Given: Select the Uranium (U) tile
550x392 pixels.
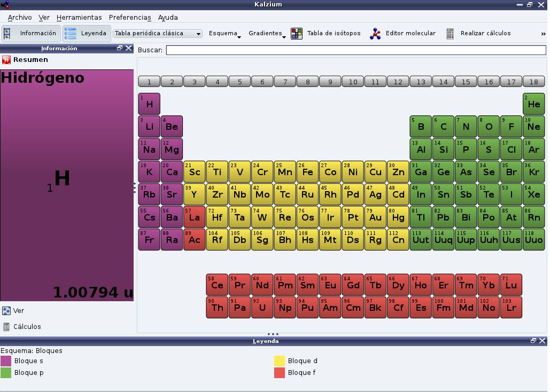Looking at the screenshot, I should tap(262, 308).
